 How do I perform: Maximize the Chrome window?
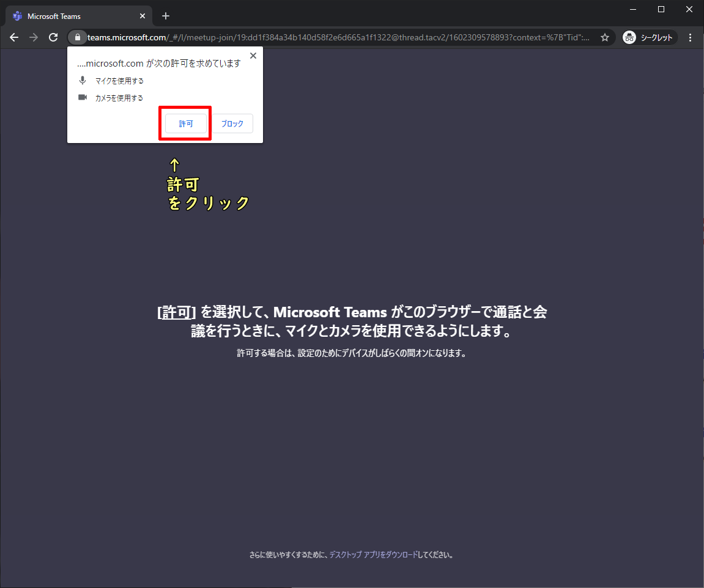click(661, 9)
